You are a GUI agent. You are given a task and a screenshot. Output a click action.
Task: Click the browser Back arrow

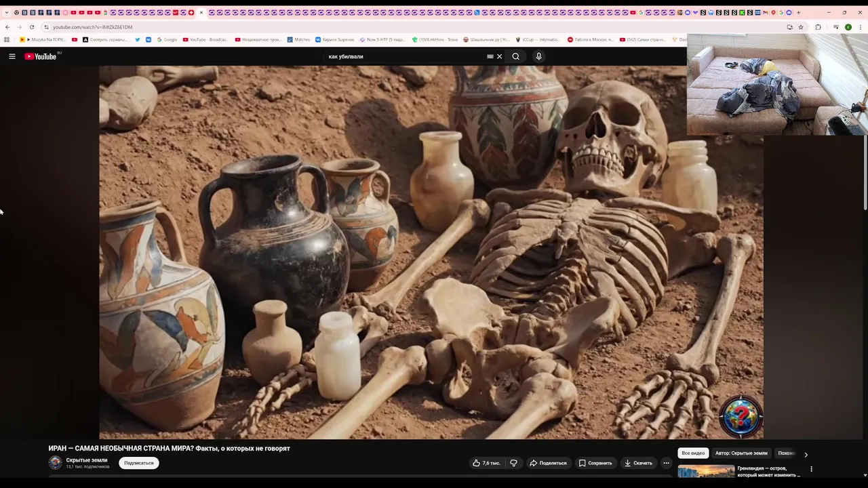click(7, 27)
